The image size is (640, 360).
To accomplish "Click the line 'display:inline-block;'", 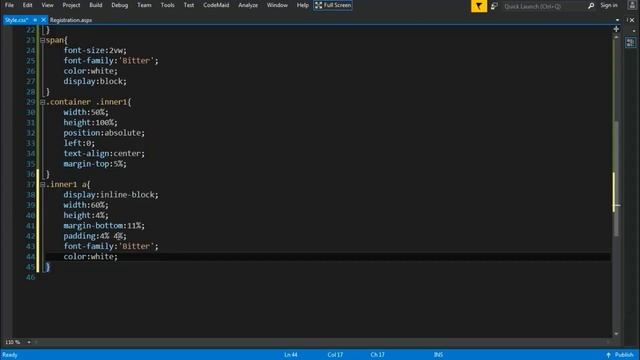I will coord(111,195).
